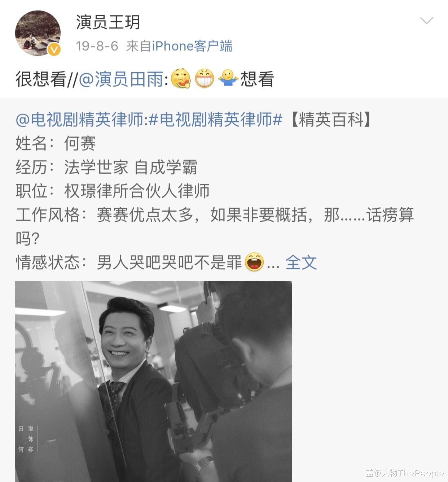The image size is (448, 482).
Task: Open the #电视剧精英律师# hashtag topic
Action: click(x=215, y=120)
